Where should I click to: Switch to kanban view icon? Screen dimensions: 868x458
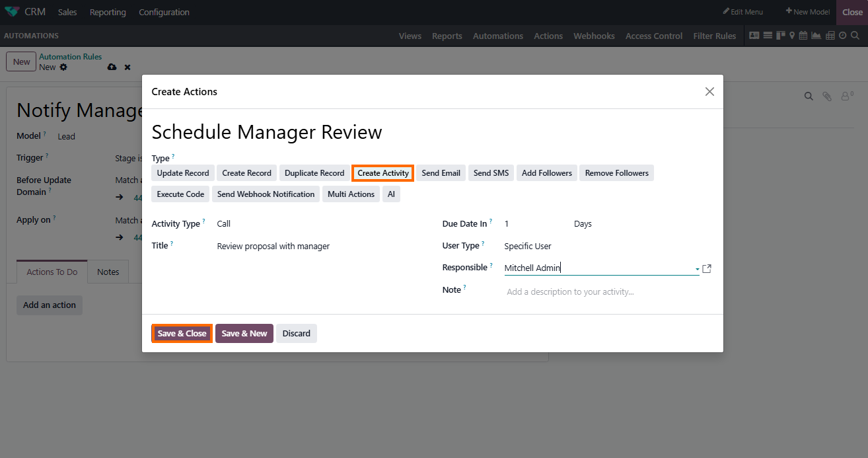780,36
